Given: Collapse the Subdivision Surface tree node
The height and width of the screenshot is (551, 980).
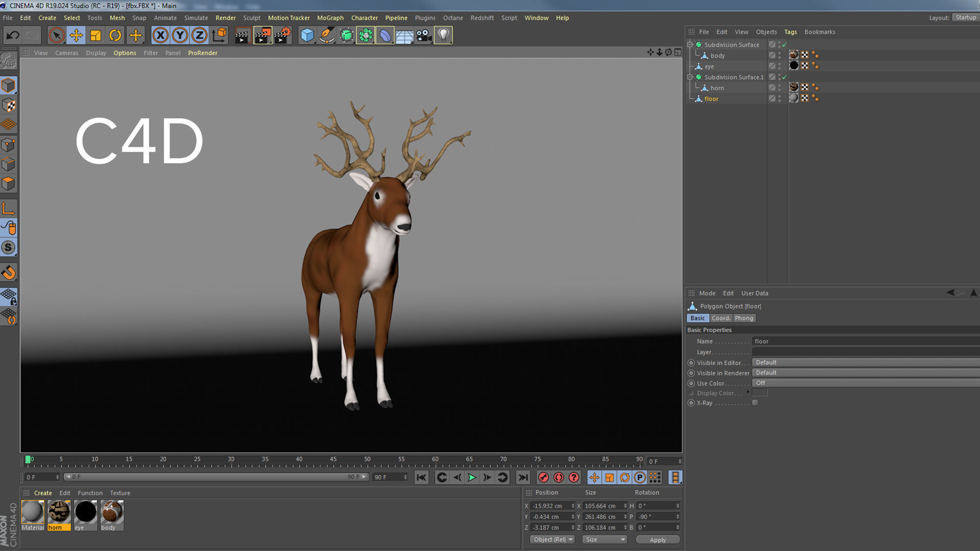Looking at the screenshot, I should (690, 45).
